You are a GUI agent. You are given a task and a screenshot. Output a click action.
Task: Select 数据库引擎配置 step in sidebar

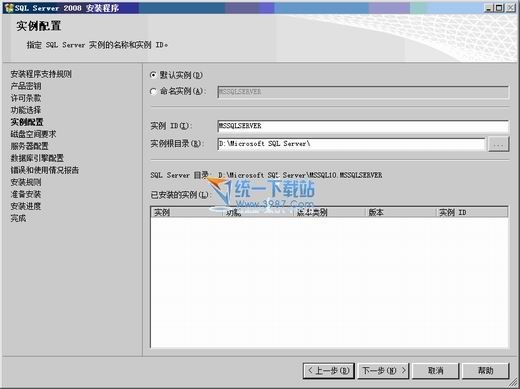tap(37, 158)
